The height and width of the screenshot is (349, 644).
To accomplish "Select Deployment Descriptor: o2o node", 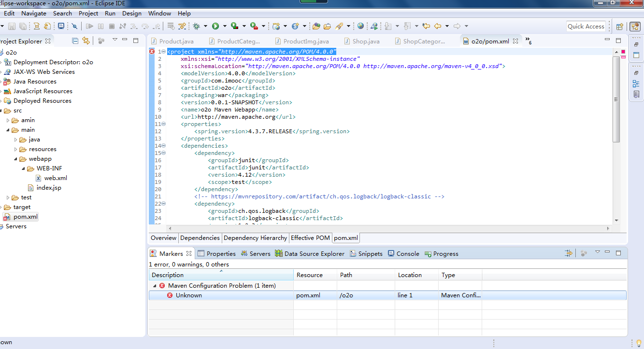I will click(x=48, y=62).
